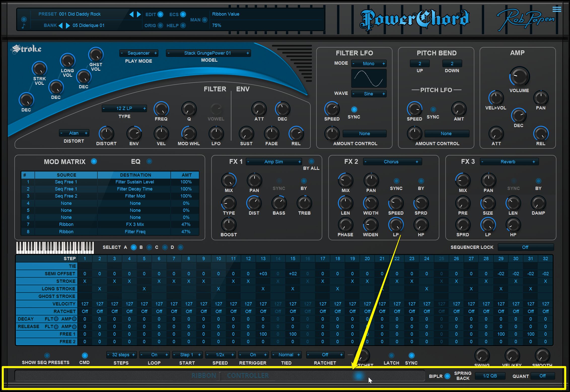Viewport: 570px width, 392px height.
Task: Open the 32 steps dropdown
Action: 121,355
